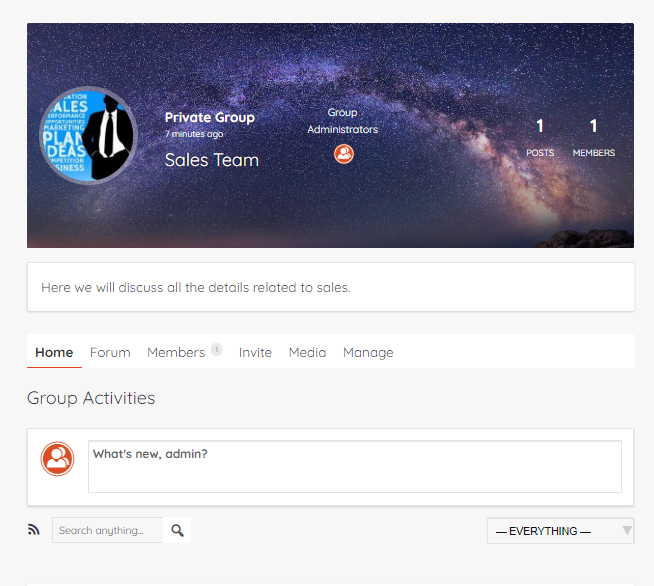Screen dimensions: 654x586
Task: Click the Sales Team group avatar
Action: [88, 136]
